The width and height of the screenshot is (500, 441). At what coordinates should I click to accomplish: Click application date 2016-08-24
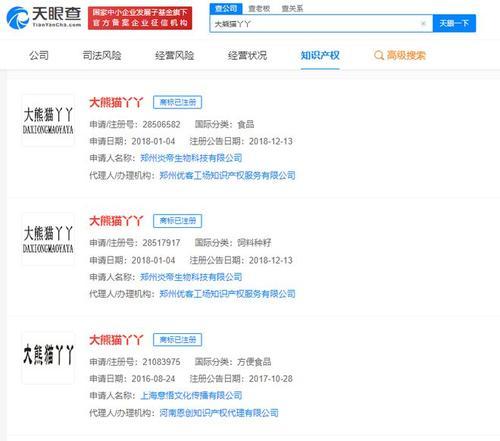153,379
